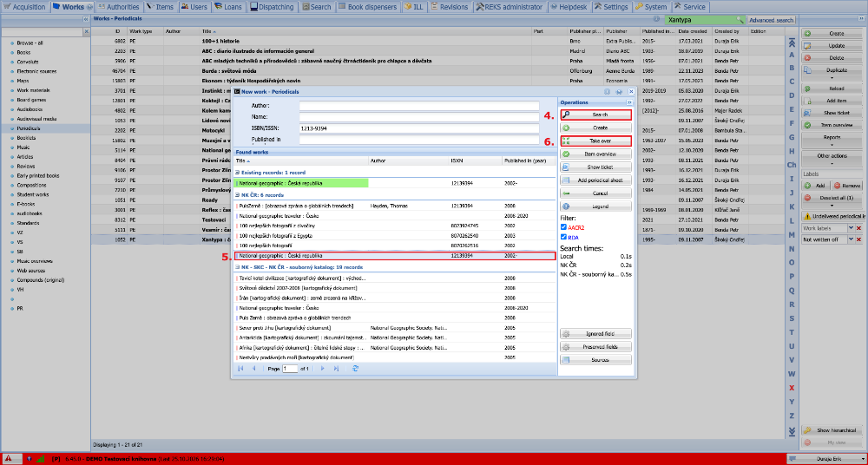Click the refresh icon in the dialog pager
This screenshot has height=465, width=868.
(x=355, y=368)
